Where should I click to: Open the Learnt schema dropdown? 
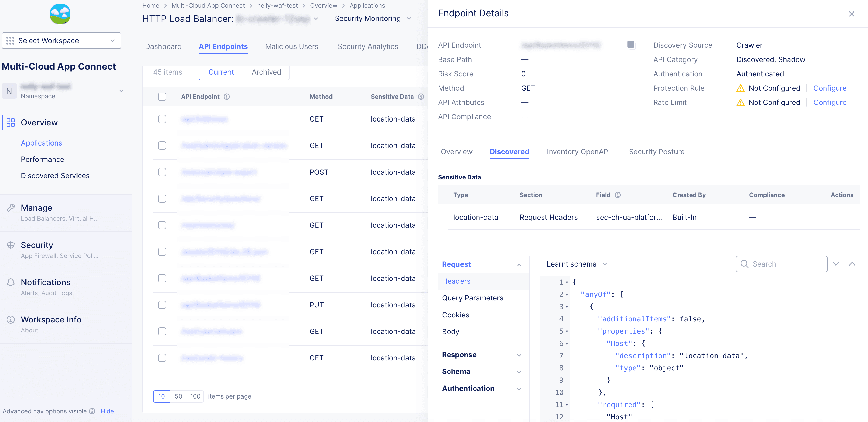[576, 264]
